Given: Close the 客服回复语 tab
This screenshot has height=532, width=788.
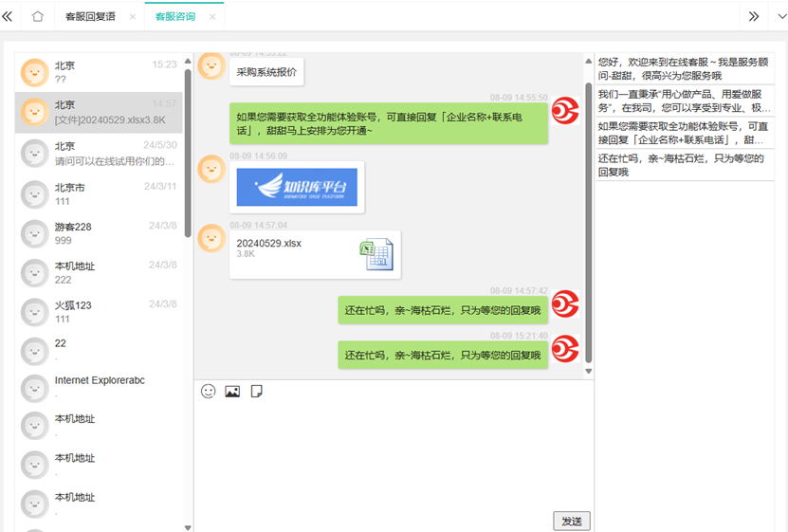Looking at the screenshot, I should [x=132, y=17].
